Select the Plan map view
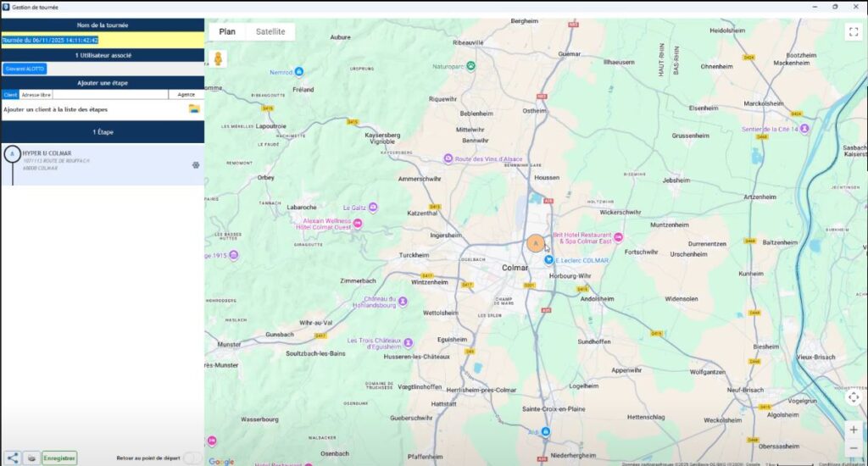868x466 pixels. tap(227, 32)
